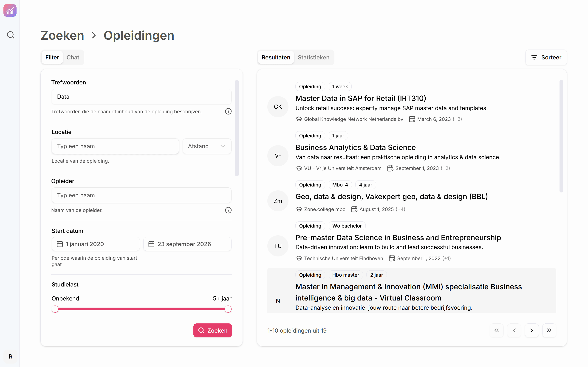The image size is (588, 367).
Task: Open end date picker 23 september 2026
Action: [187, 244]
